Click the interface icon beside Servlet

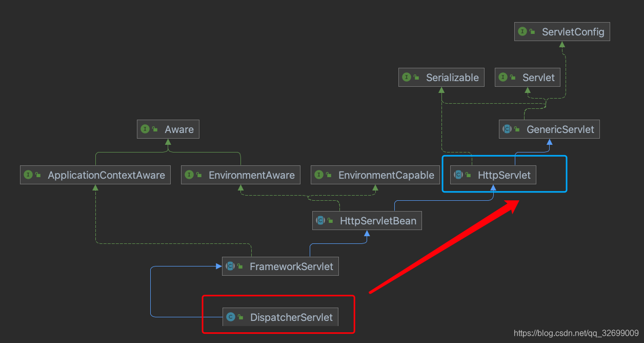504,77
